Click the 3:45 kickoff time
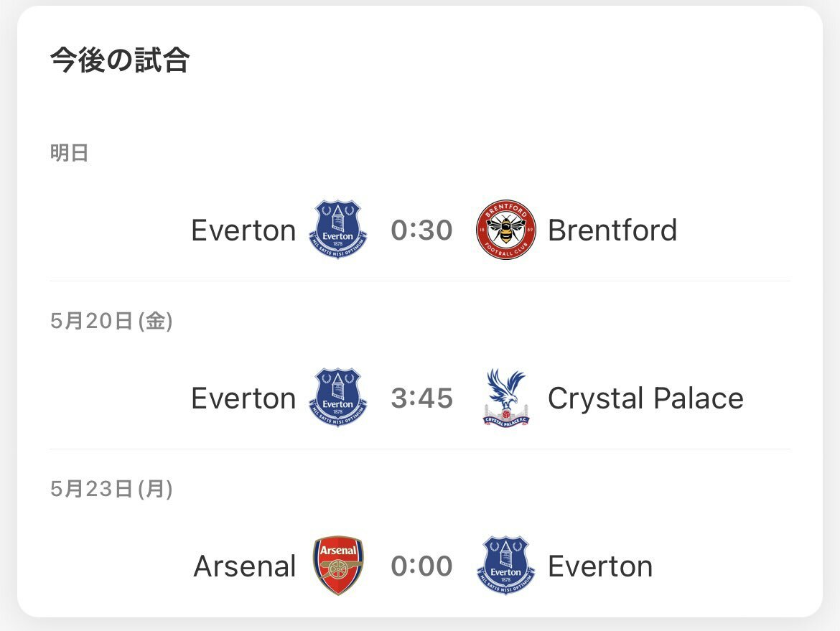This screenshot has height=631, width=840. [421, 398]
